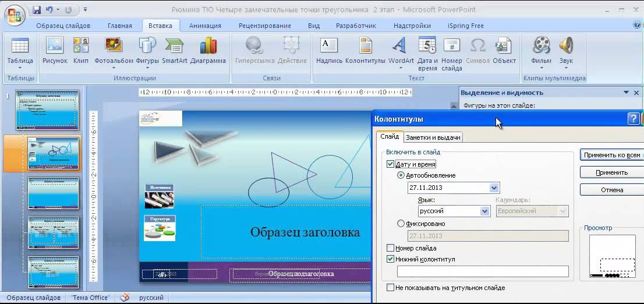Click "Тема Office" in the status bar
The width and height of the screenshot is (644, 304).
[x=90, y=298]
